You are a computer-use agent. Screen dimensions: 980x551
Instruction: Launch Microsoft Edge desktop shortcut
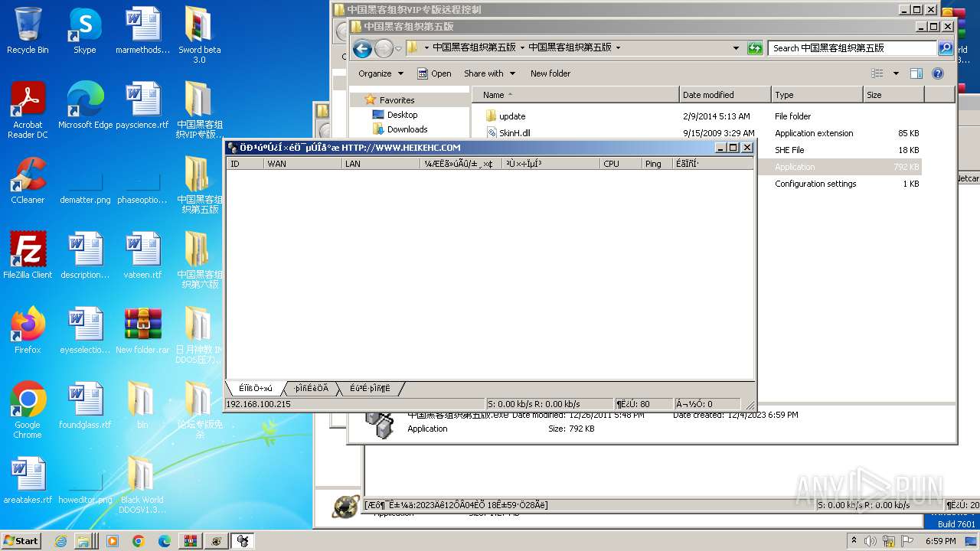tap(85, 106)
